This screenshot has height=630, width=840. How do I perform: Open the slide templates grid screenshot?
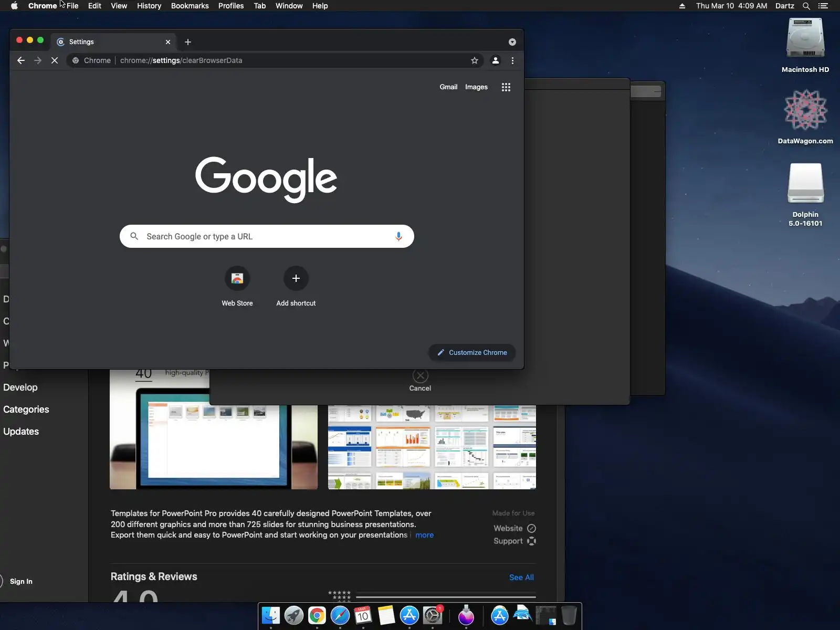(x=432, y=447)
